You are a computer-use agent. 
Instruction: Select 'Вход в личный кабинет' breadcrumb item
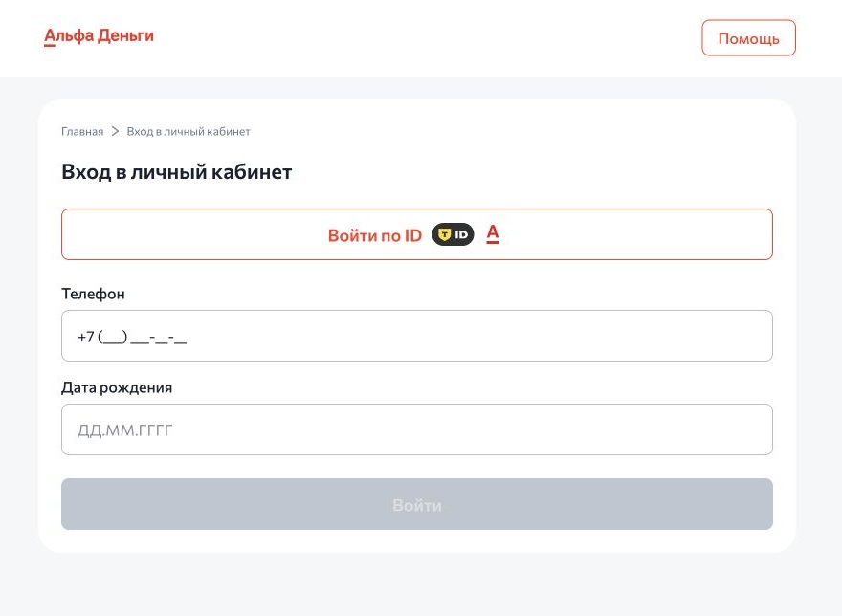click(x=188, y=132)
